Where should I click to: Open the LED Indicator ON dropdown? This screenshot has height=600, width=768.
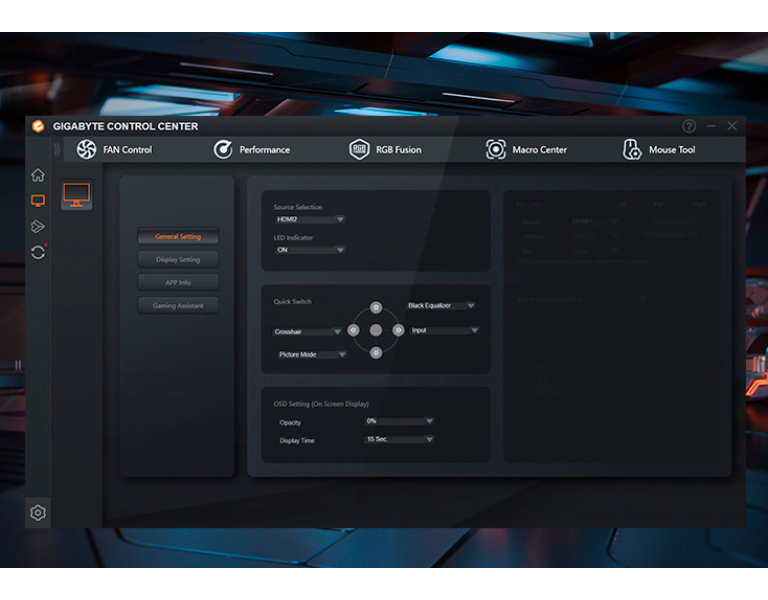click(x=309, y=250)
